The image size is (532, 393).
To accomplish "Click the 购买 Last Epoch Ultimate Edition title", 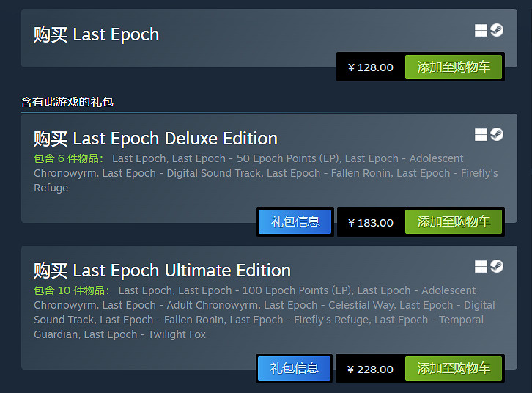I will [x=162, y=271].
